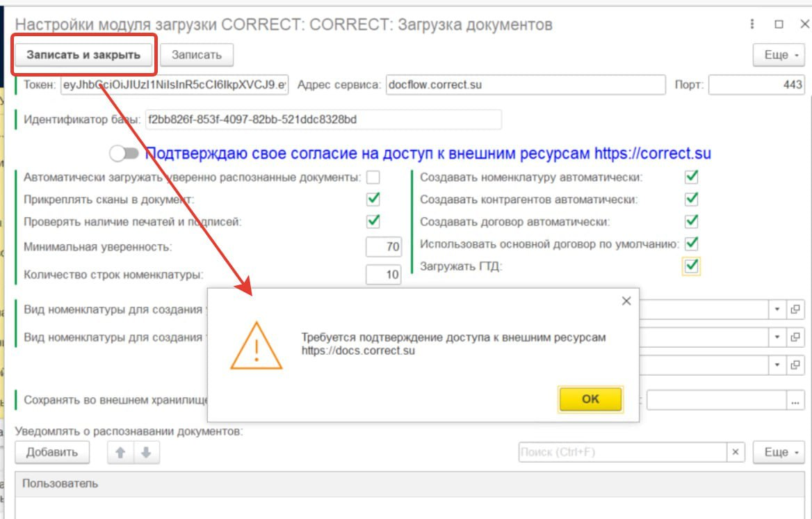Toggle the external resources consent switch
The height and width of the screenshot is (519, 812).
(124, 154)
